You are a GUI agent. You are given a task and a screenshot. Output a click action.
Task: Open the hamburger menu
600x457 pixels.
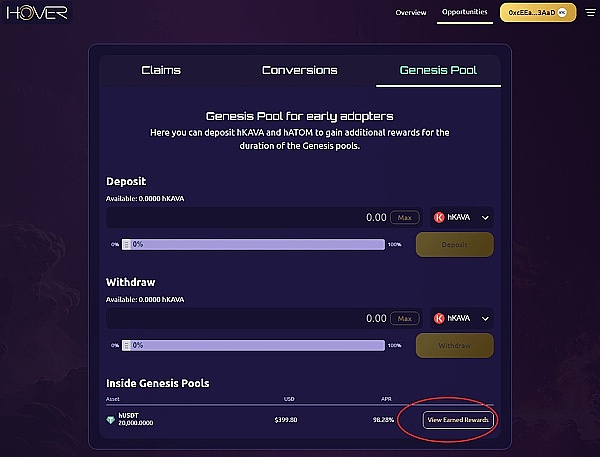(x=588, y=13)
